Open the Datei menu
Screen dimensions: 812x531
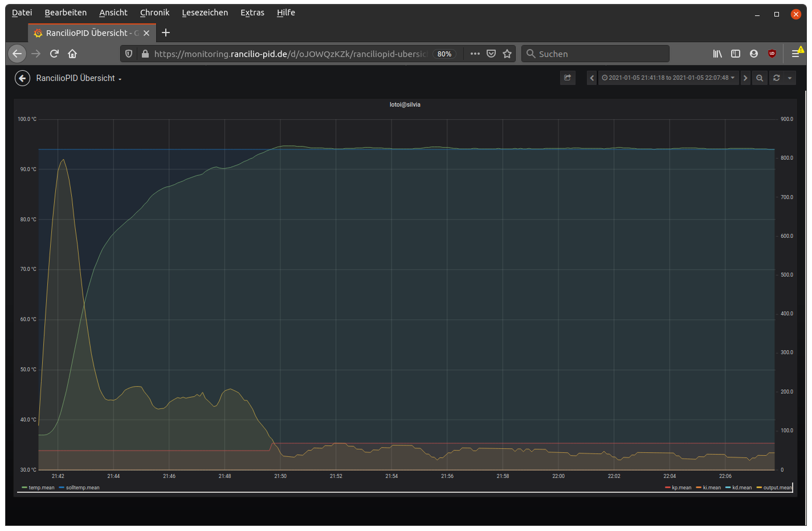tap(22, 13)
